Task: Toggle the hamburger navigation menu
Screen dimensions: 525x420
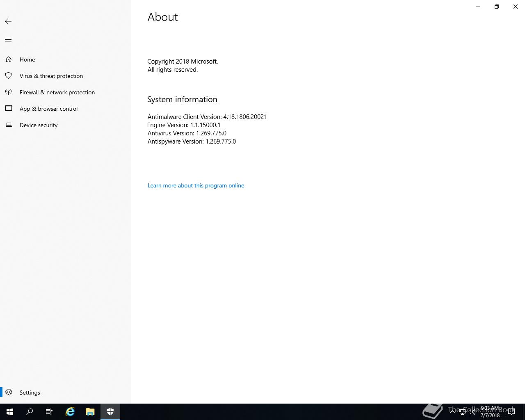Action: pos(8,40)
